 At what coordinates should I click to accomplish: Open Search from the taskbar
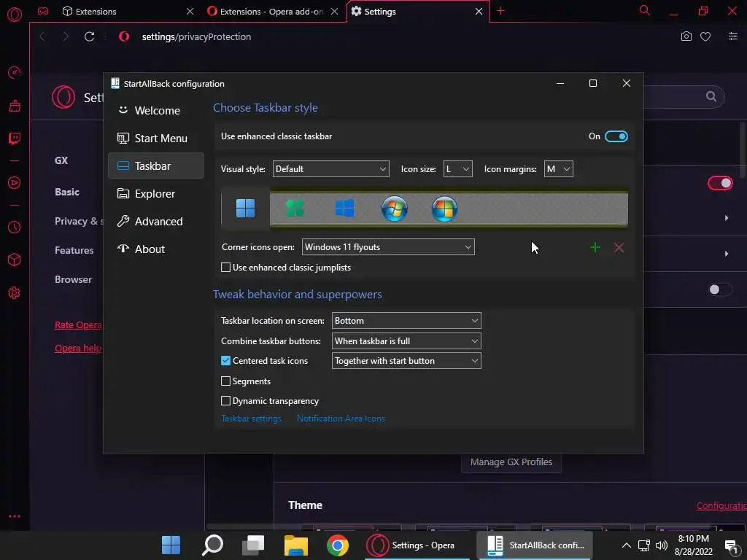pyautogui.click(x=212, y=545)
